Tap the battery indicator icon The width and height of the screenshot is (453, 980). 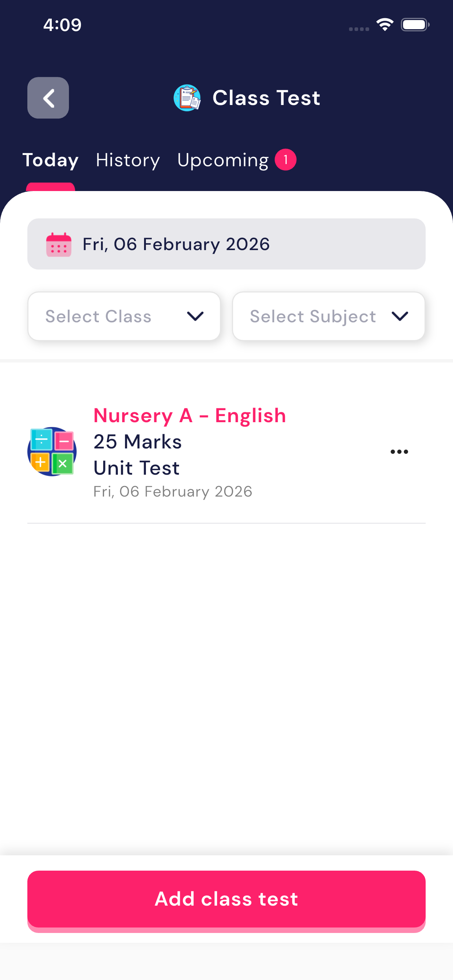[415, 25]
